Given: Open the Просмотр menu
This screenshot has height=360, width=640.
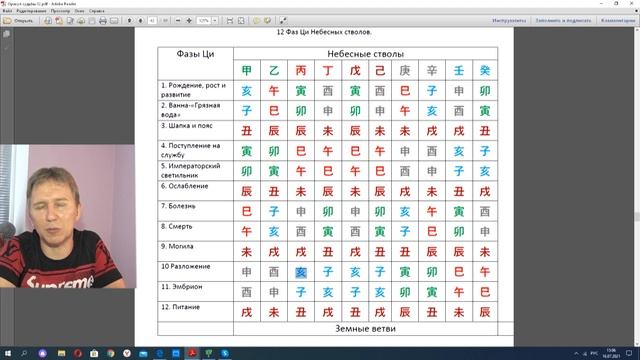Looking at the screenshot, I should [60, 11].
